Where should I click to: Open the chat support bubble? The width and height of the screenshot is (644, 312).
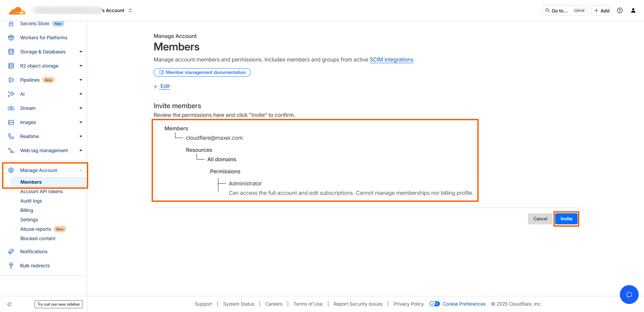pyautogui.click(x=629, y=295)
